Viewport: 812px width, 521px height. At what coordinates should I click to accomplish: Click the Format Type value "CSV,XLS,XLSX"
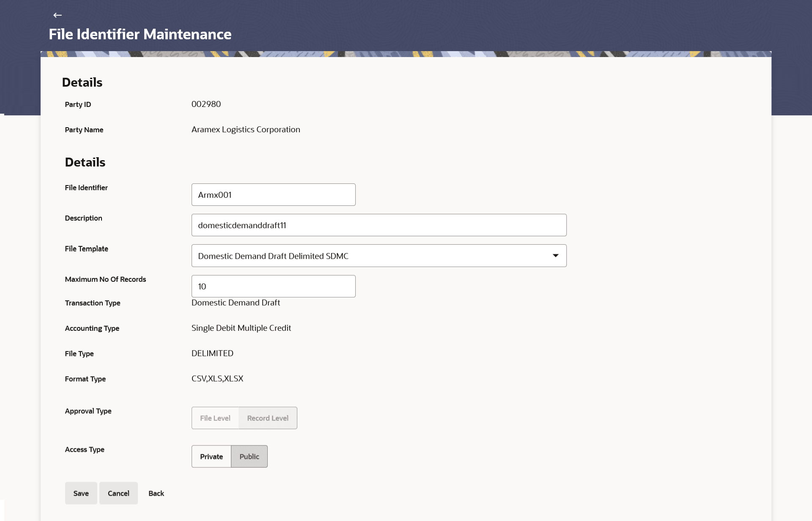pyautogui.click(x=217, y=379)
